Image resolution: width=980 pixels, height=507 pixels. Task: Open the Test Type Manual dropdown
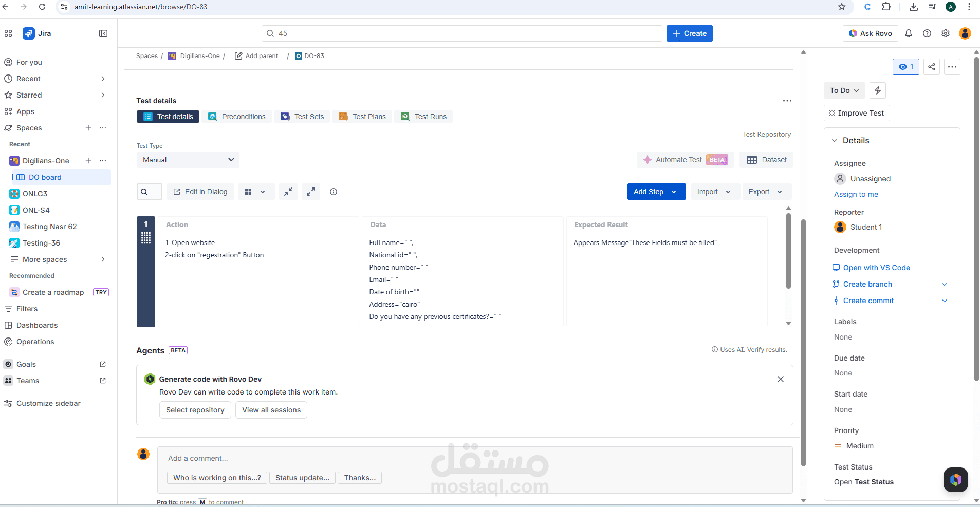188,160
